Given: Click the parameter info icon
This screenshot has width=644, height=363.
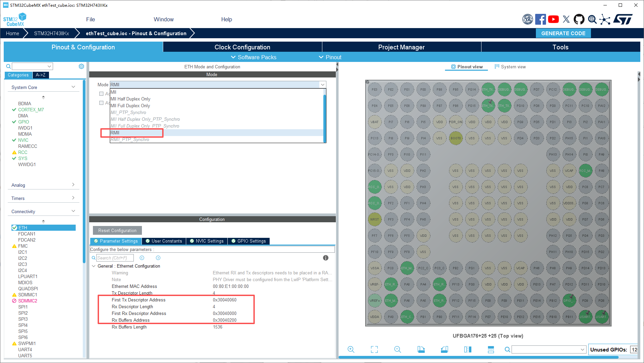Looking at the screenshot, I should point(326,258).
